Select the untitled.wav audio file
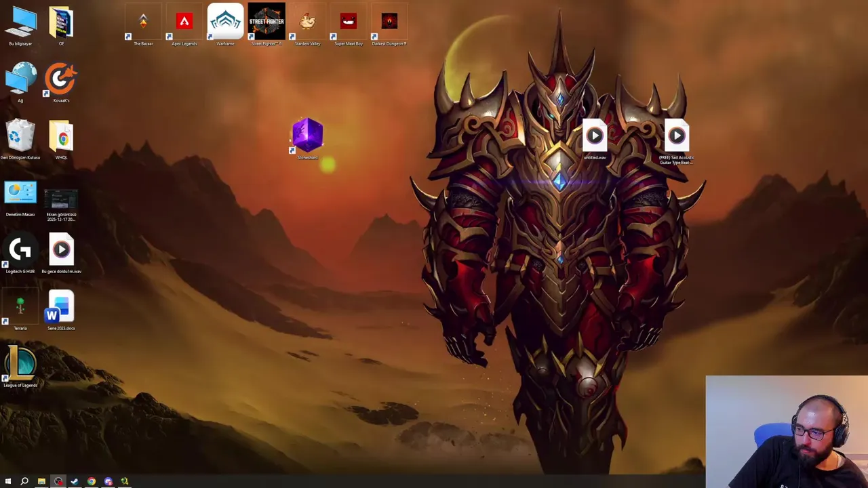 coord(595,140)
